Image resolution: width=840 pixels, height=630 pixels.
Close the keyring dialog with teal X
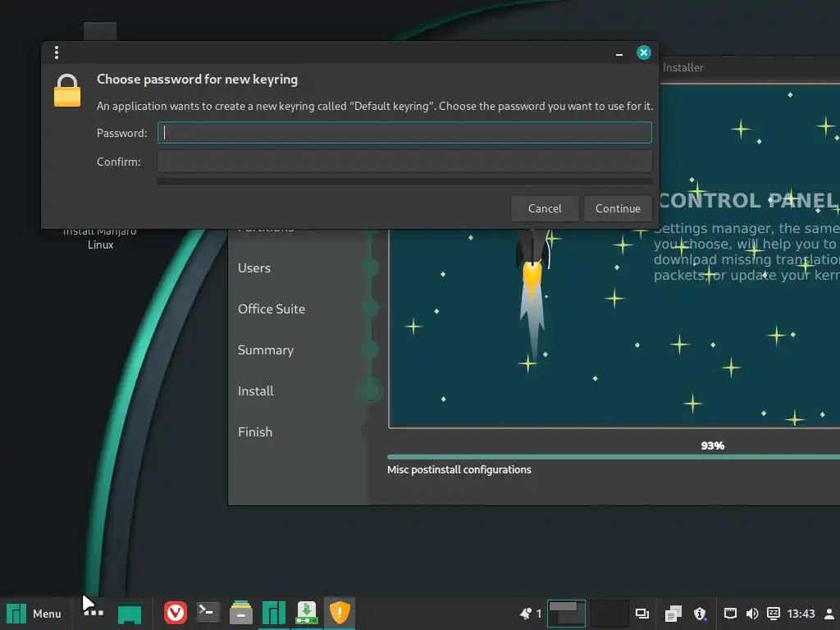click(643, 52)
